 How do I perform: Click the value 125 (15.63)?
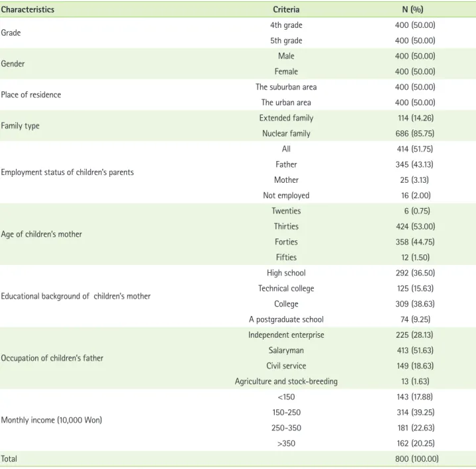click(415, 288)
